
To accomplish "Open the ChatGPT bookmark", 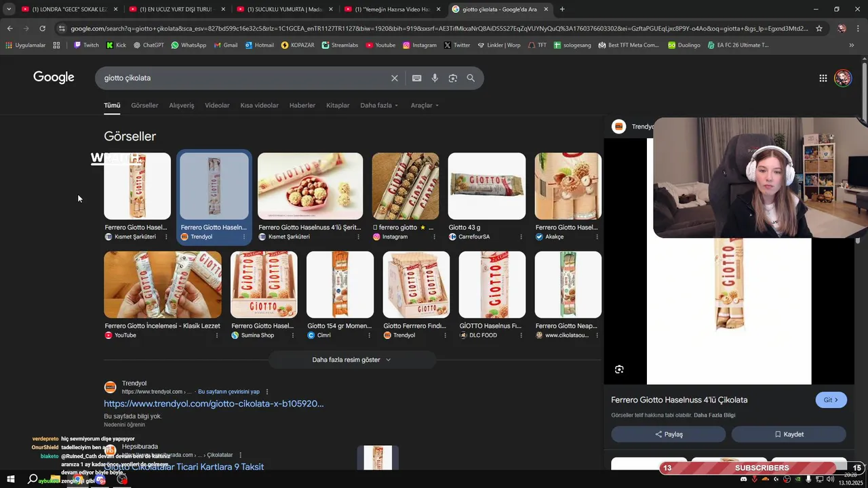I will 149,45.
